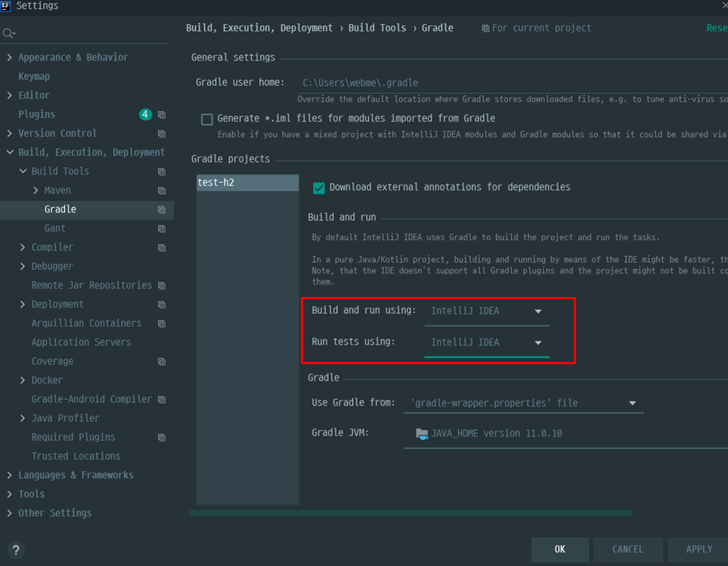The height and width of the screenshot is (566, 728).
Task: Click the project-level icon next to Plugins
Action: [x=162, y=115]
